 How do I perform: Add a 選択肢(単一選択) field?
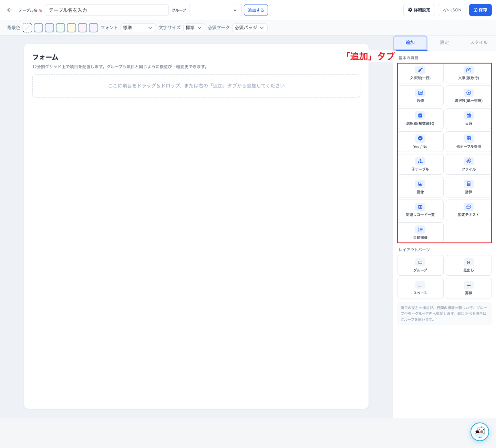(468, 96)
